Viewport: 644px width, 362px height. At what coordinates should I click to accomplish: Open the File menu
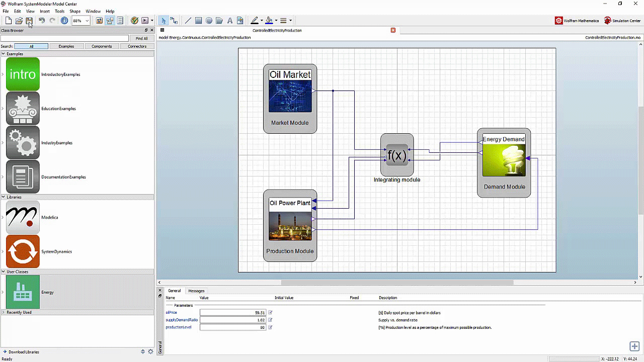click(x=6, y=11)
